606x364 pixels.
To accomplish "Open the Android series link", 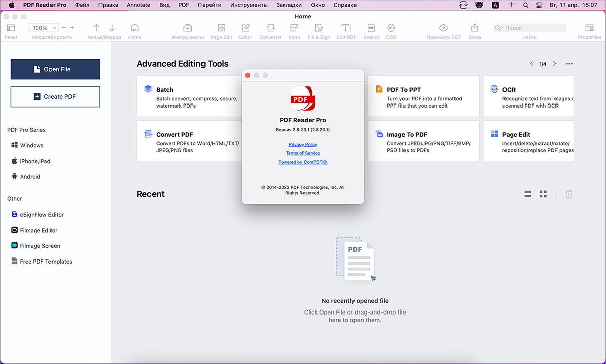I will pos(26,177).
